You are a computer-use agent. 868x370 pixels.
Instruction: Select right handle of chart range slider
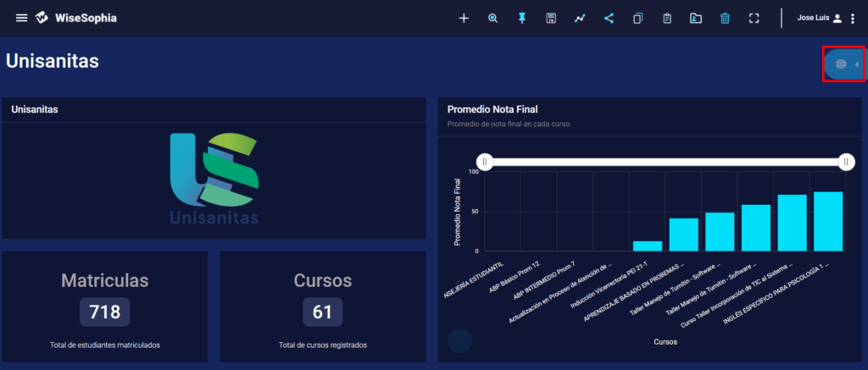click(x=846, y=162)
